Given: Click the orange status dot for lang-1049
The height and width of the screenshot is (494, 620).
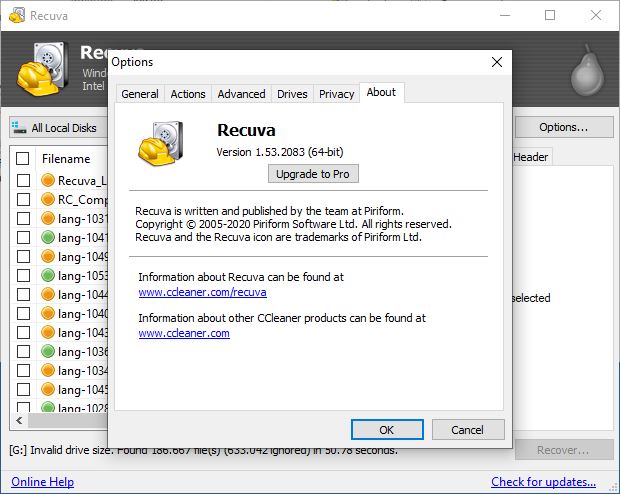Looking at the screenshot, I should point(48,256).
